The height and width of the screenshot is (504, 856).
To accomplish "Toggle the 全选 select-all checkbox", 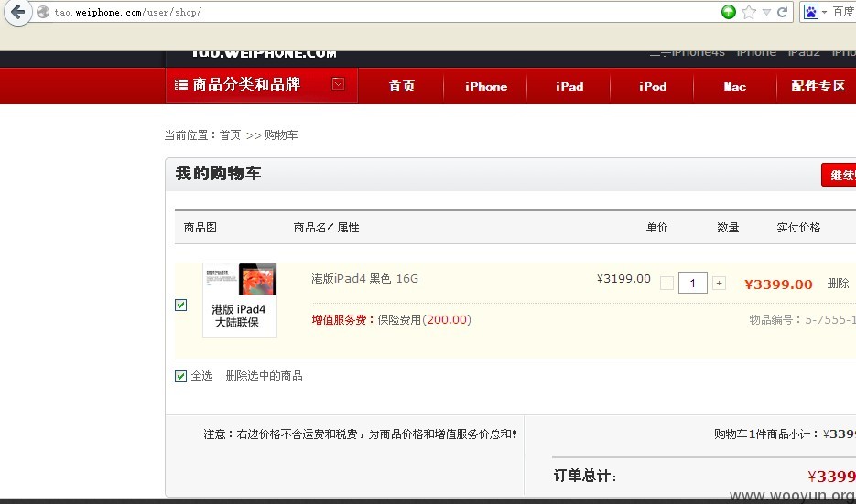I will [181, 376].
